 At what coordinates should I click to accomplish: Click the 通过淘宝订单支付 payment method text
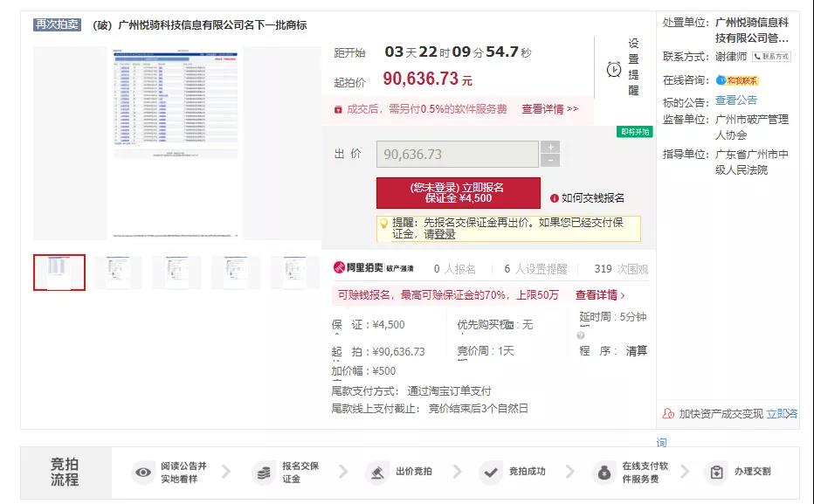pyautogui.click(x=449, y=390)
